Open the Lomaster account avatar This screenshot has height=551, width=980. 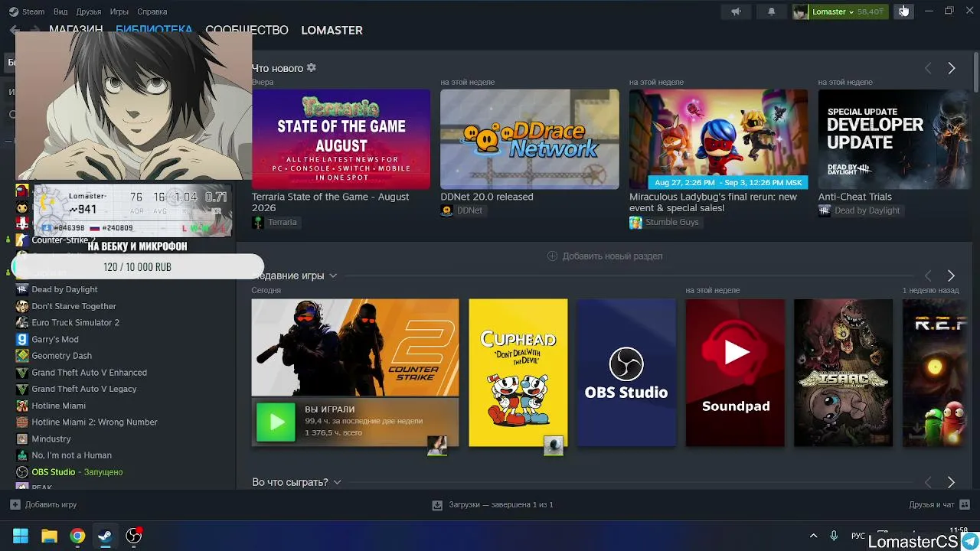(800, 11)
